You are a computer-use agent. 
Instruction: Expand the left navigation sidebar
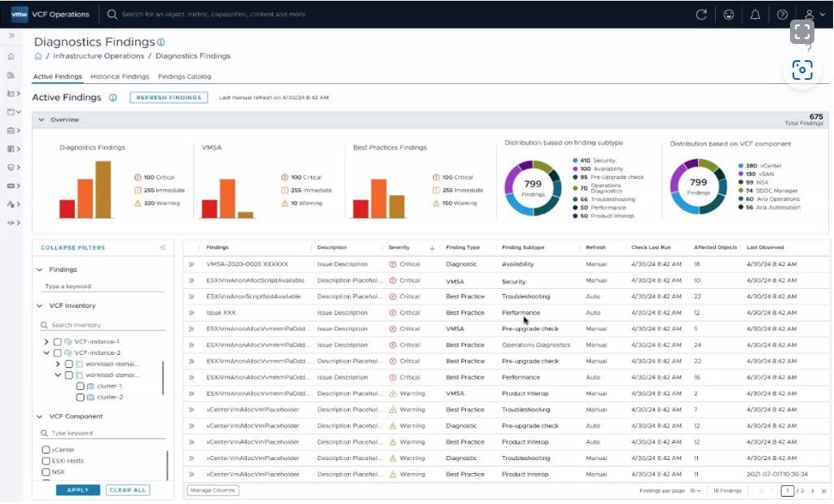click(x=11, y=36)
